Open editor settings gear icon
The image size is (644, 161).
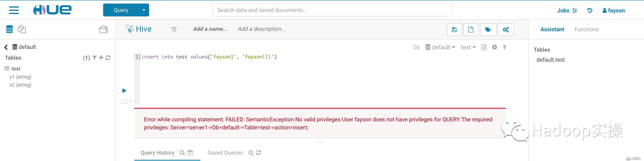pyautogui.click(x=494, y=47)
